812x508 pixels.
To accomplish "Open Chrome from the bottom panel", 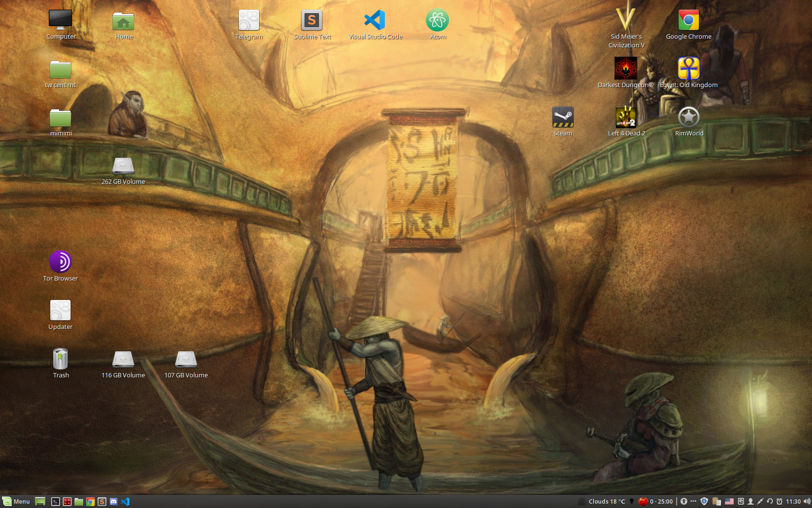I will click(x=90, y=502).
